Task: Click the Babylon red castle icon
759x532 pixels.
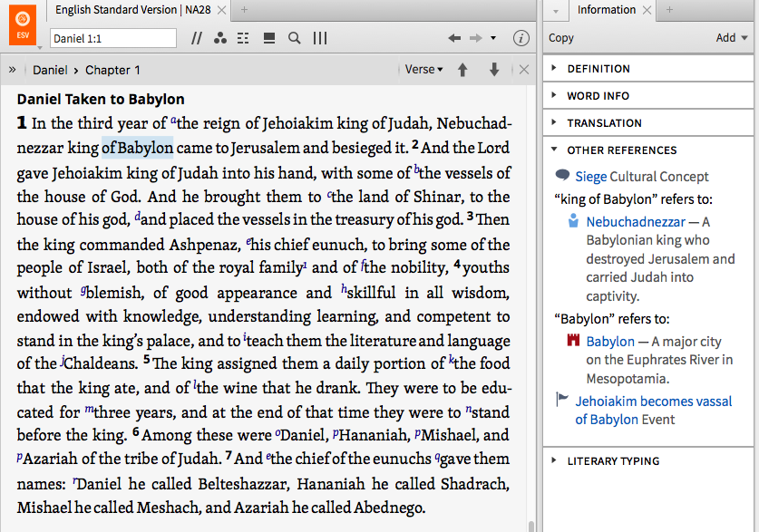Action: [573, 340]
